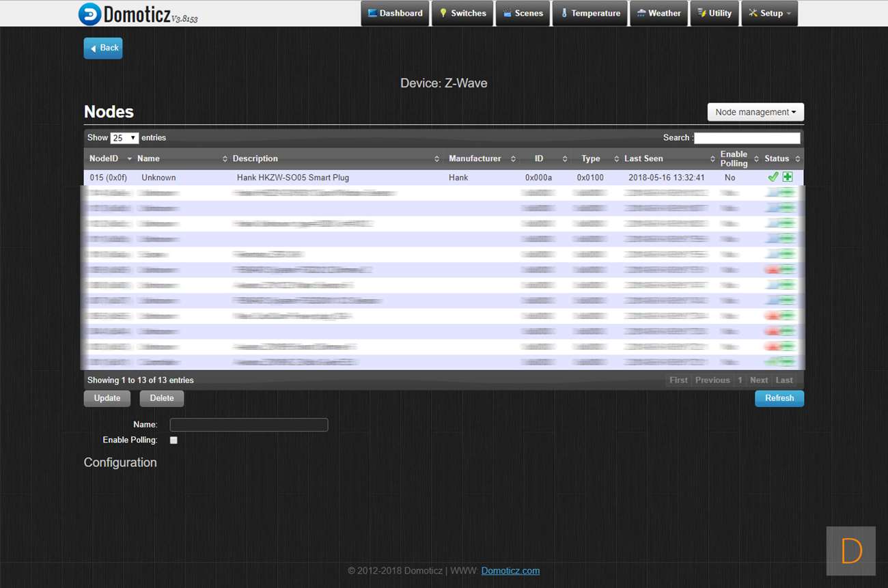Click the orange D watermark icon

850,550
